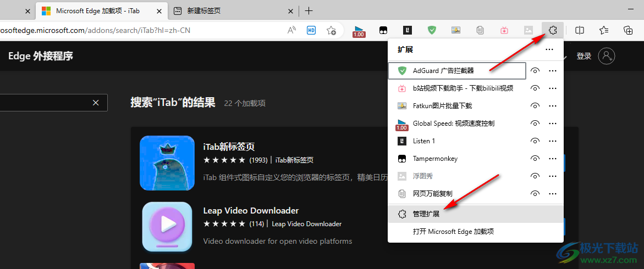
Task: Open the Collections icon
Action: coord(628,30)
